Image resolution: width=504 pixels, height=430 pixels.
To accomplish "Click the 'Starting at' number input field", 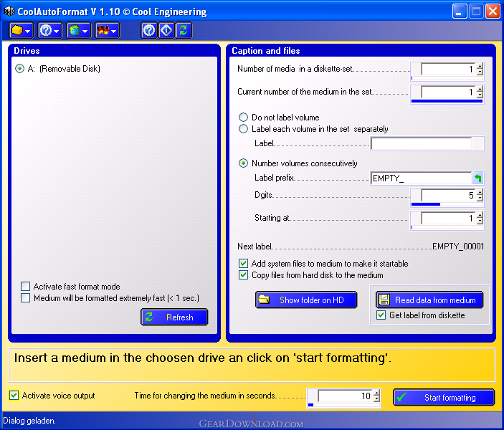I will pos(449,218).
